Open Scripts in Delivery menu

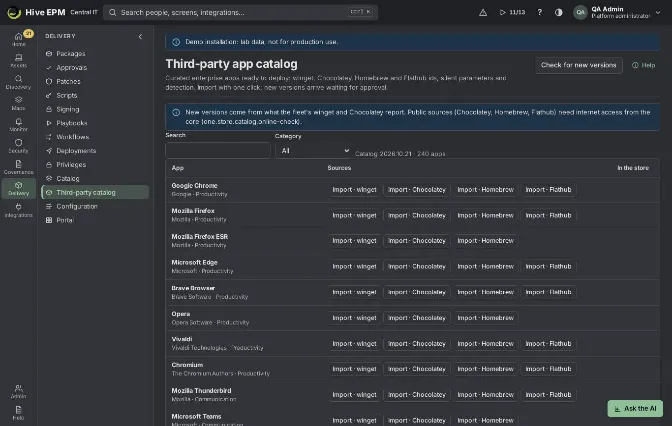pyautogui.click(x=95, y=95)
